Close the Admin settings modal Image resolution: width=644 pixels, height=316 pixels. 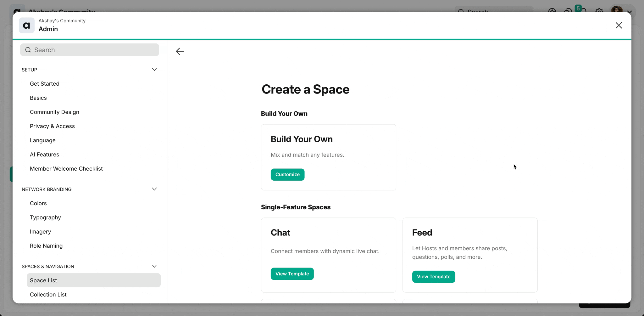(619, 25)
